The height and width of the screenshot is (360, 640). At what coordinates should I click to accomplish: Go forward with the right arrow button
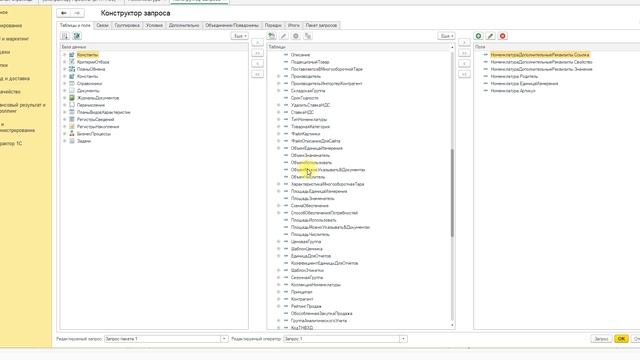coord(77,13)
